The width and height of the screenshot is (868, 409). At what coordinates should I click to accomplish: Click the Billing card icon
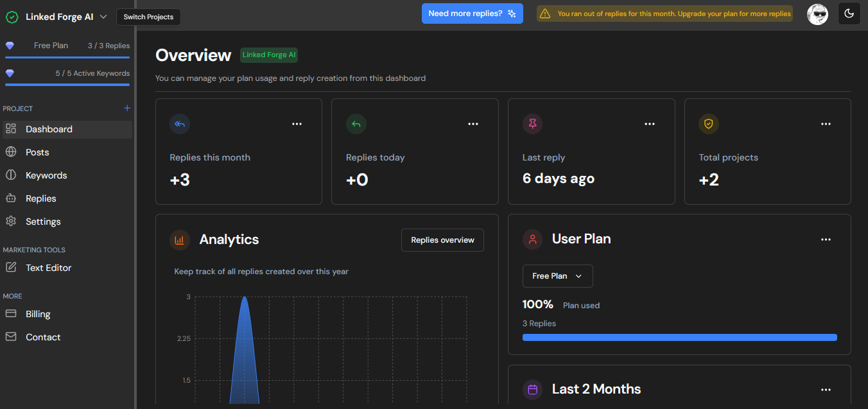click(x=11, y=314)
